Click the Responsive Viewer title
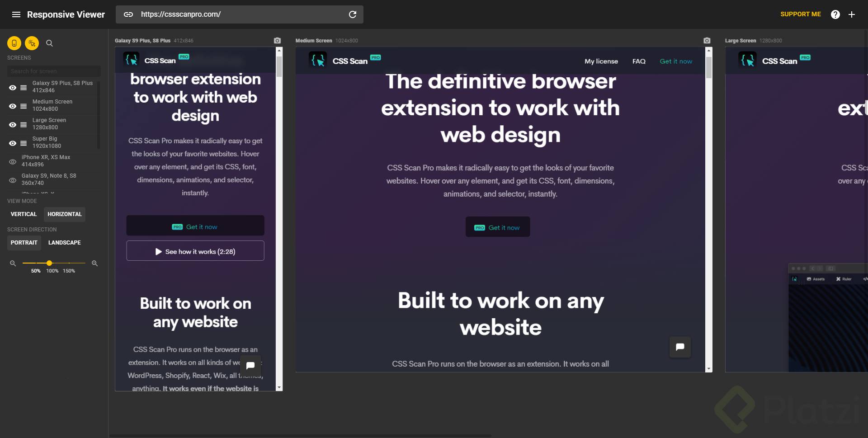Image resolution: width=868 pixels, height=438 pixels. tap(66, 14)
